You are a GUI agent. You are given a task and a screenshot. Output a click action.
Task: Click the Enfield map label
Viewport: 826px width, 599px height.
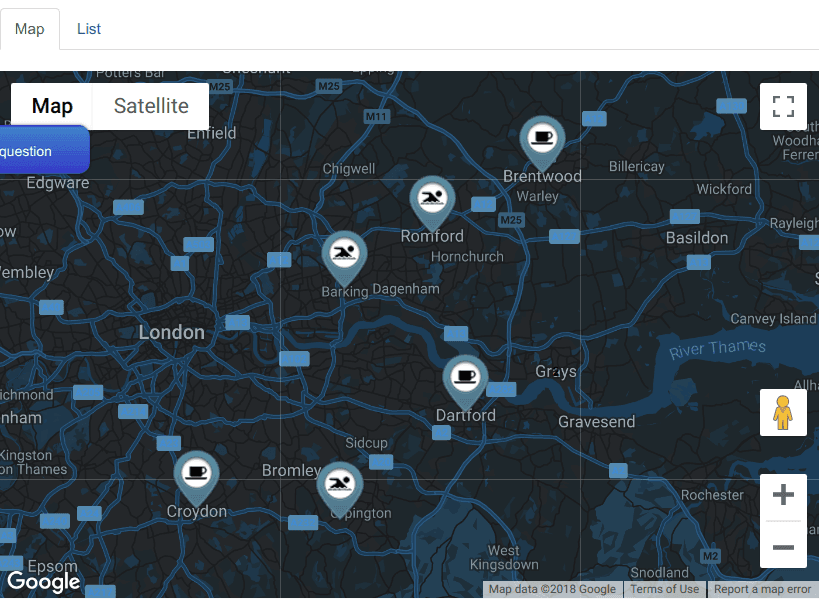[x=211, y=133]
